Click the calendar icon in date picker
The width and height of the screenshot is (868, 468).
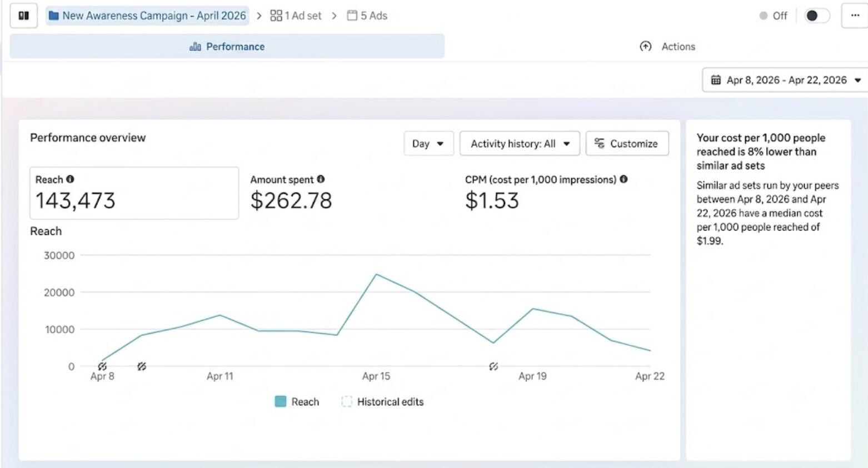(716, 80)
